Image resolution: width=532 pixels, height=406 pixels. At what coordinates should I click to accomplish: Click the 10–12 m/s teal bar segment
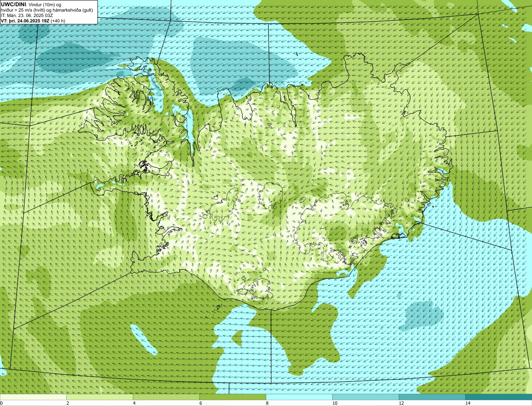pos(366,397)
